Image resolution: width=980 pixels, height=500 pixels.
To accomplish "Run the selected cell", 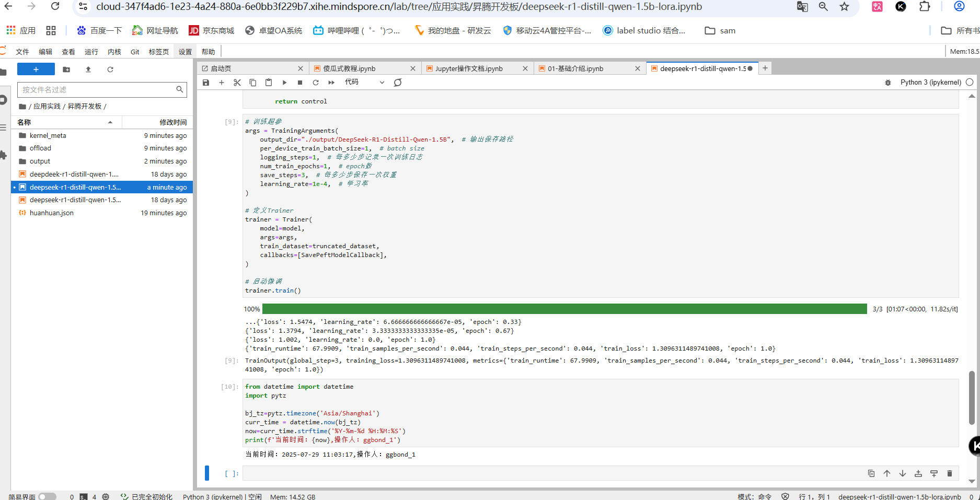I will (284, 83).
